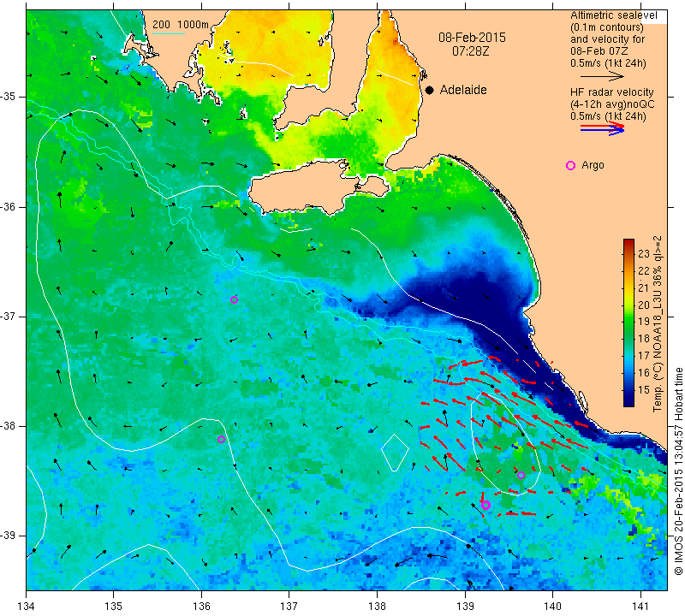Click the IMOS copyright timestamp text
The height and width of the screenshot is (616, 685).
coord(678,471)
